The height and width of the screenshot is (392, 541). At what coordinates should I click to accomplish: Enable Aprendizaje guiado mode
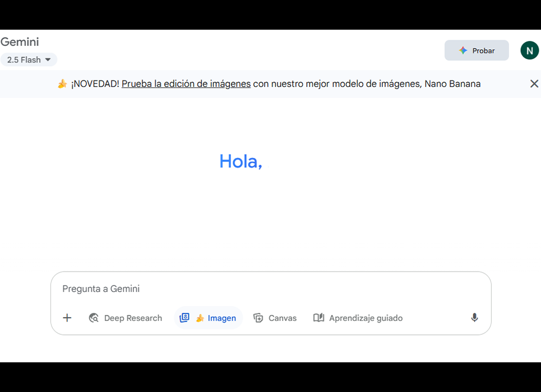point(358,318)
